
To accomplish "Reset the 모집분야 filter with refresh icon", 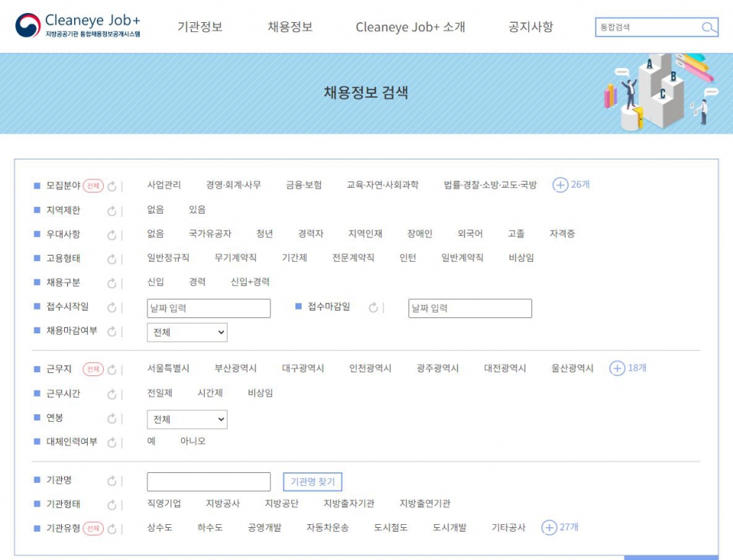I will (112, 185).
